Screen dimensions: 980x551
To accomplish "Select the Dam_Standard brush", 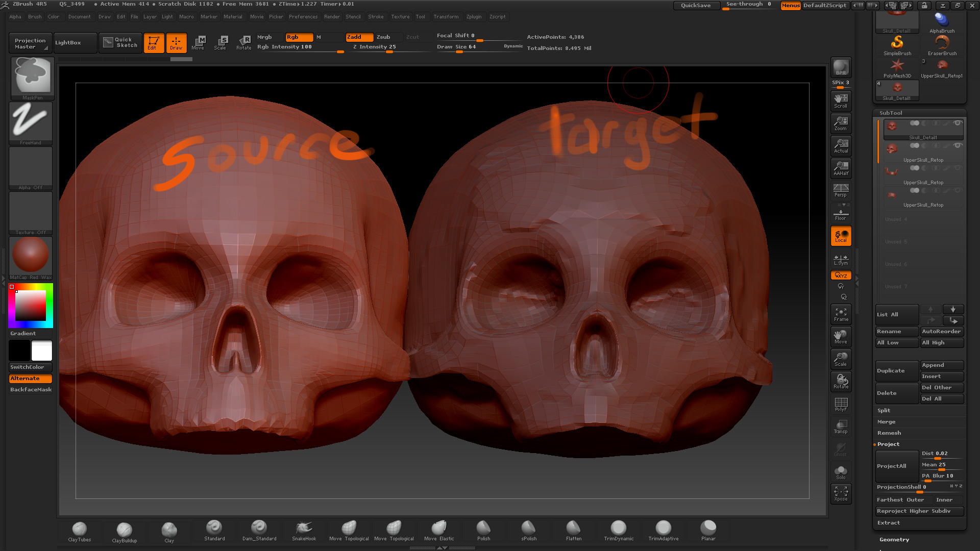I will click(259, 531).
